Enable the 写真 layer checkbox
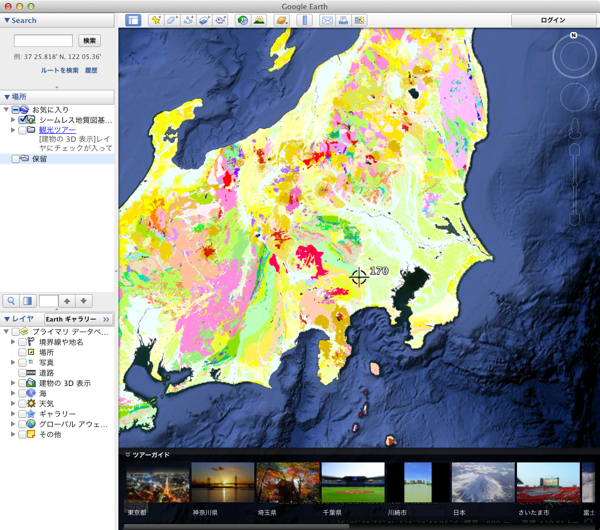The width and height of the screenshot is (600, 530). [23, 362]
